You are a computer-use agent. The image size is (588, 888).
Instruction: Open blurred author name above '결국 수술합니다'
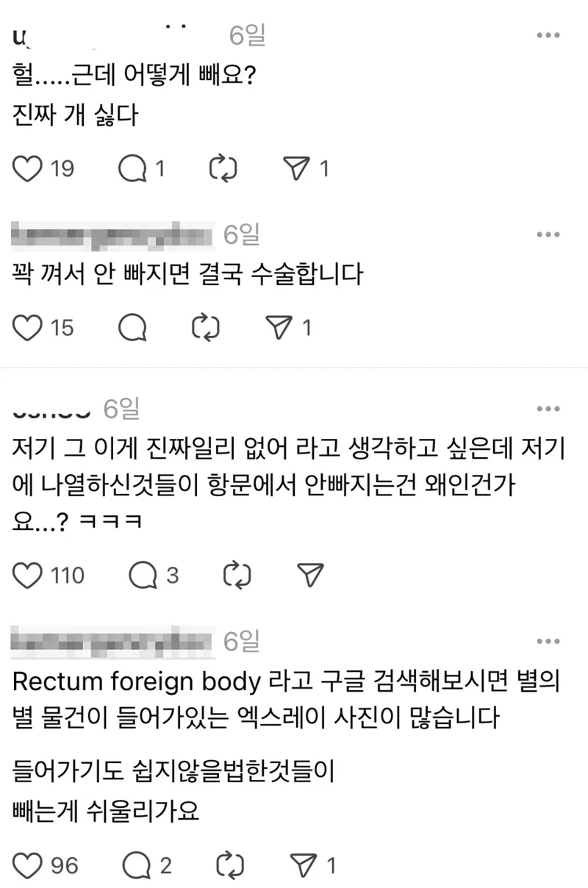pos(114,234)
